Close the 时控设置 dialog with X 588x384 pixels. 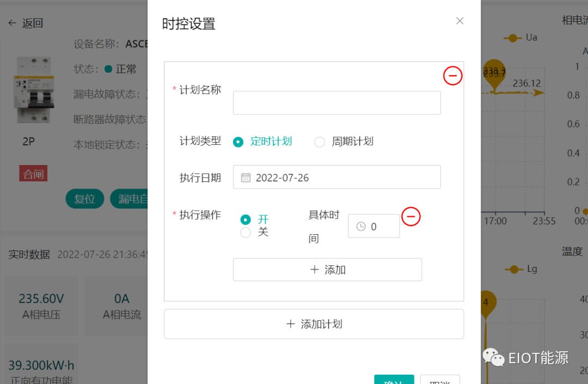coord(460,21)
